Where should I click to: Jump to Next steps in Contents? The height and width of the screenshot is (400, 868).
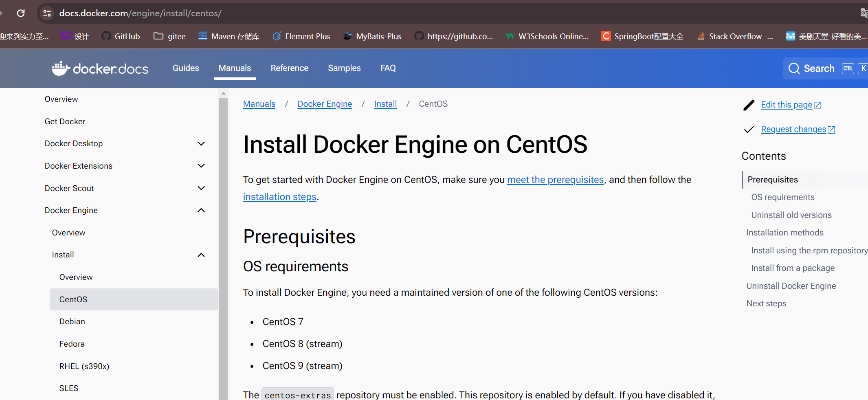[766, 303]
